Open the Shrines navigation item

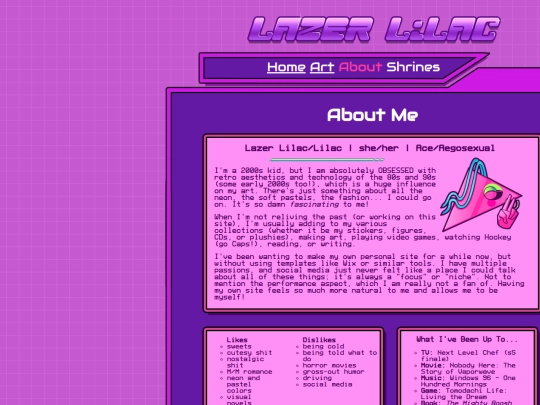[413, 67]
